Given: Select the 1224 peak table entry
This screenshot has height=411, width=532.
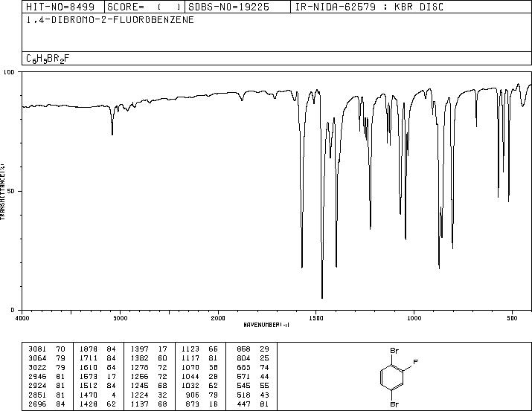Looking at the screenshot, I should point(149,395).
